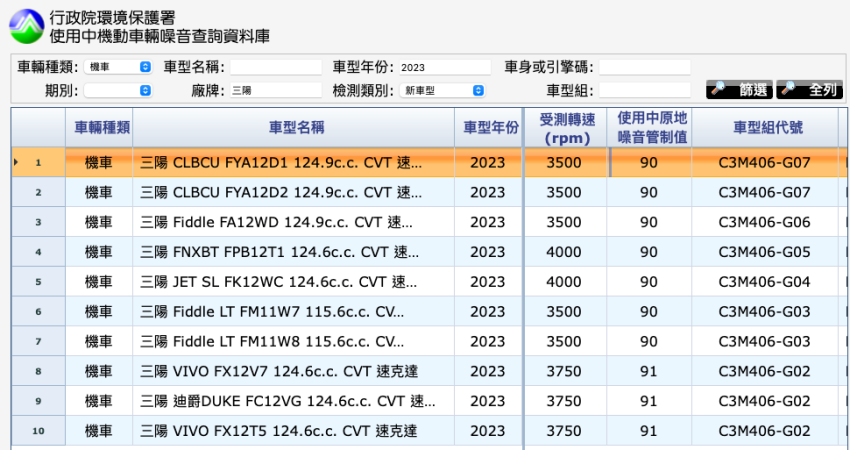850x450 pixels.
Task: Click the 全列 show-all button
Action: 809,89
